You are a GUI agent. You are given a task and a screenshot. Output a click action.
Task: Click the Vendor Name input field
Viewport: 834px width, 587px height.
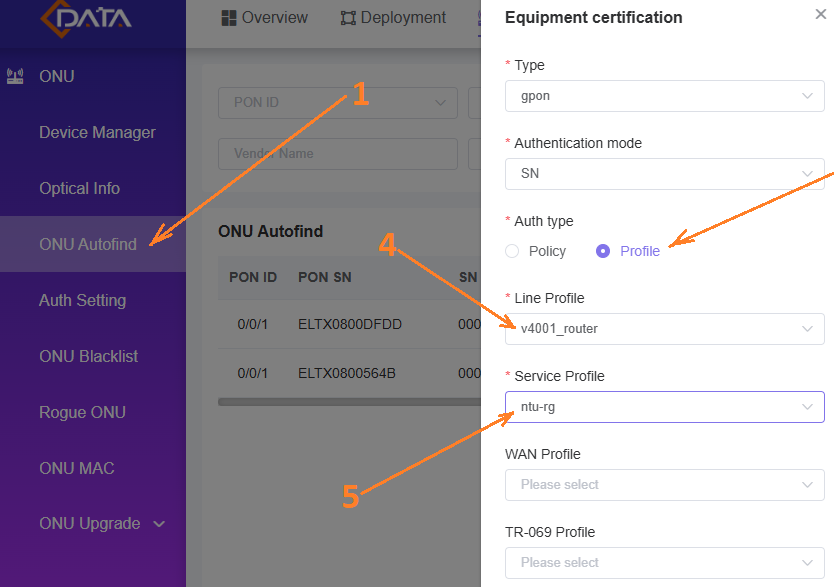point(337,154)
